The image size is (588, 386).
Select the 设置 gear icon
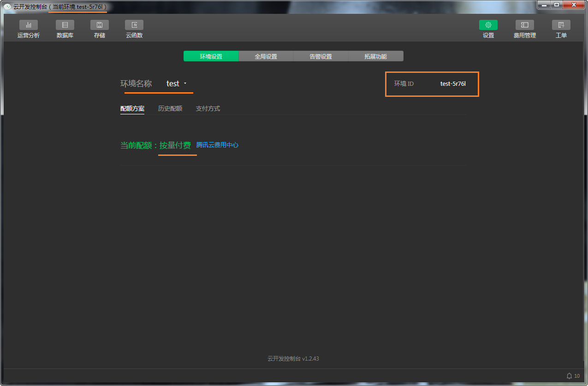click(x=488, y=25)
